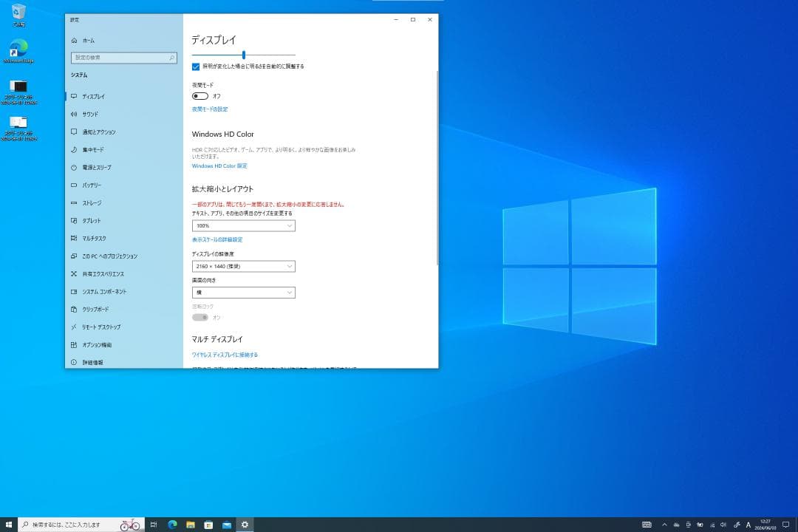
Task: Click the volume icon in system tray
Action: pos(723,525)
